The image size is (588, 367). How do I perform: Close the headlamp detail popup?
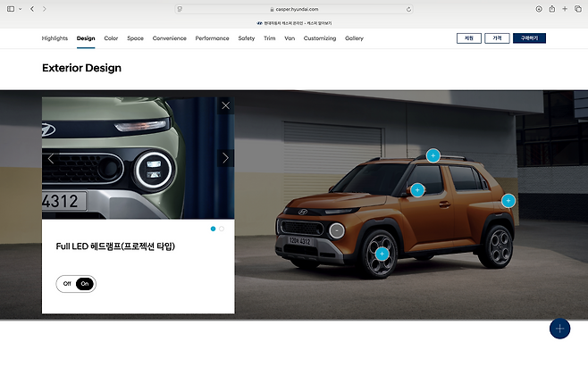(x=225, y=105)
